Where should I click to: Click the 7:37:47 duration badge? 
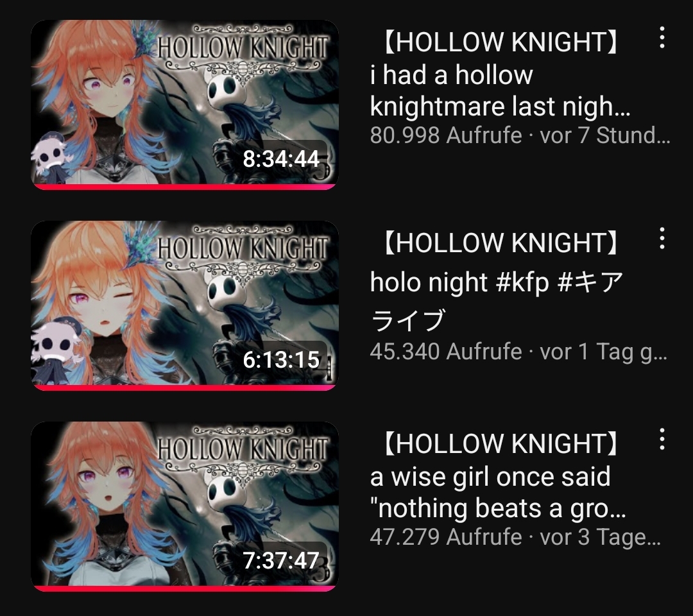click(281, 560)
